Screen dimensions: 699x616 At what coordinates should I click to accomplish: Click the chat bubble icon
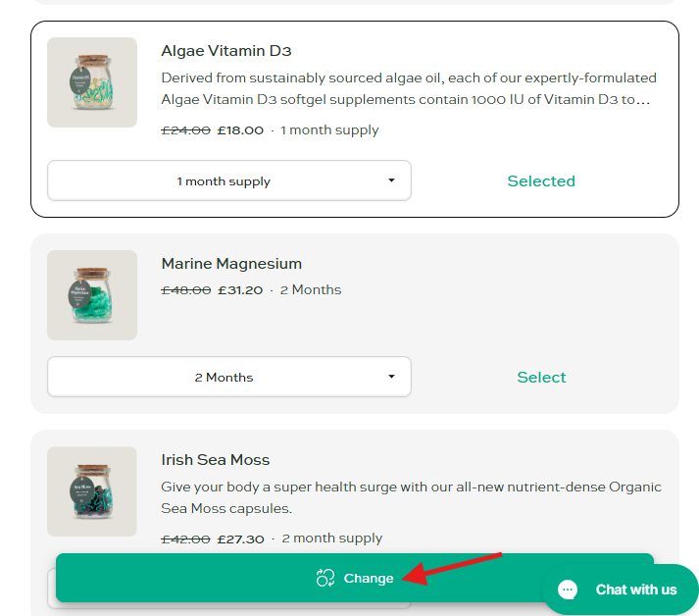click(x=569, y=590)
